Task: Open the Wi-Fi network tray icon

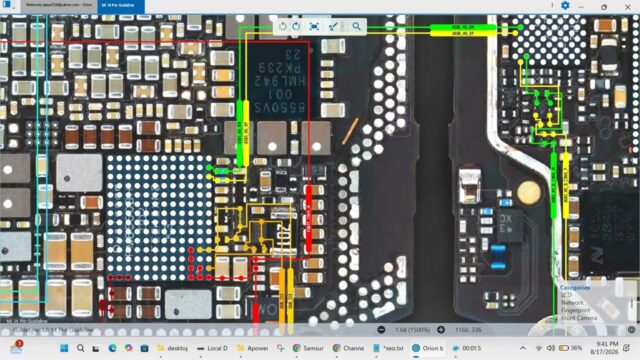Action: click(x=539, y=348)
